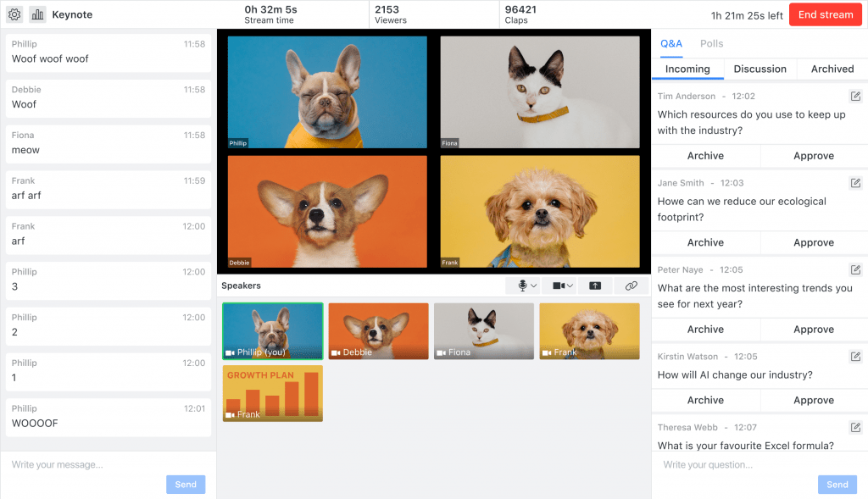This screenshot has height=499, width=868.
Task: Select Debbie's speaker thumbnail
Action: 378,331
